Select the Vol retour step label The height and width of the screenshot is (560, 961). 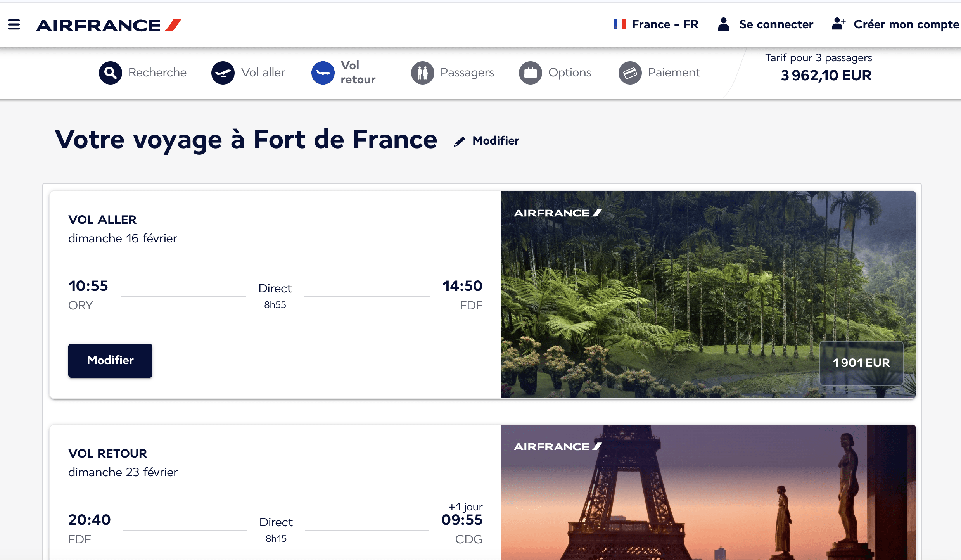coord(358,72)
